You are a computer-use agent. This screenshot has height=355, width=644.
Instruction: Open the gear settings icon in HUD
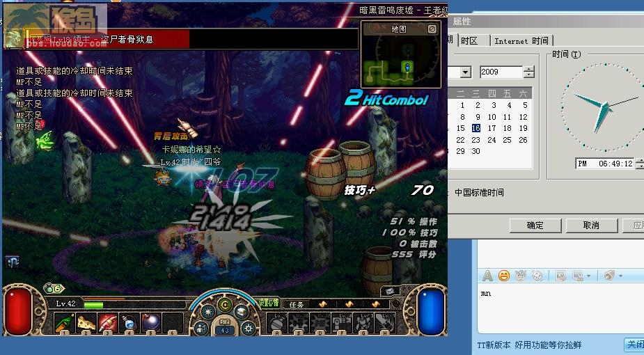click(248, 329)
